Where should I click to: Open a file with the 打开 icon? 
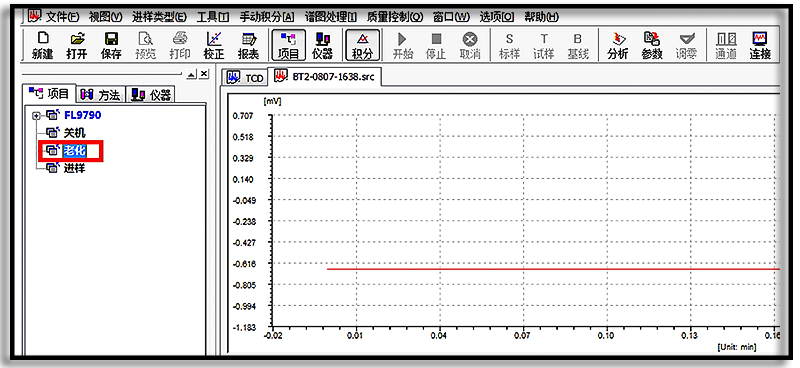point(77,45)
